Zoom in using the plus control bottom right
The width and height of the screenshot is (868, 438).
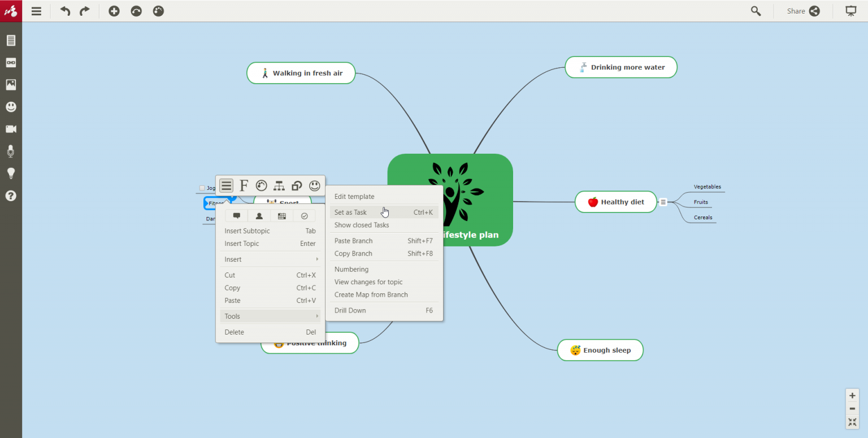coord(852,396)
